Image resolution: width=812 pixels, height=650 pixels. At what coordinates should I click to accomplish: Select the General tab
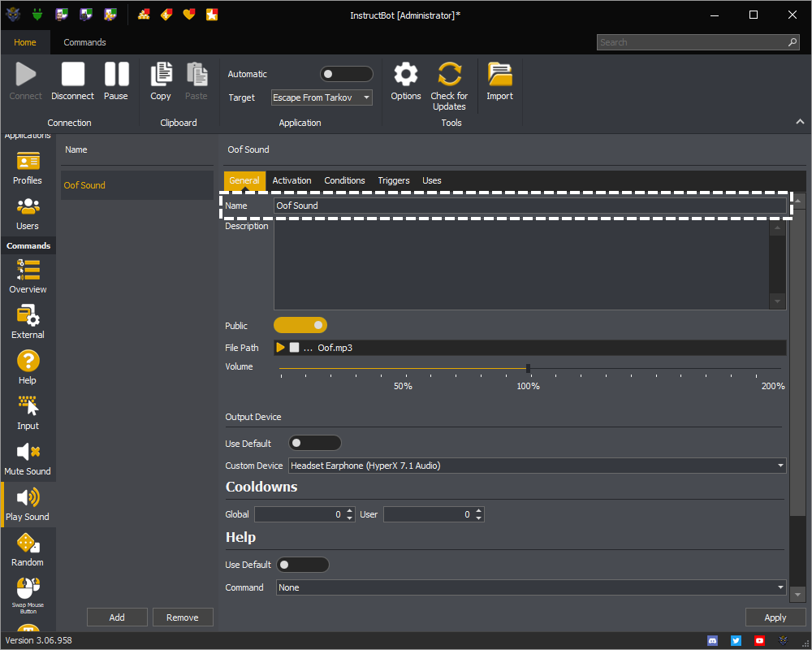point(244,180)
